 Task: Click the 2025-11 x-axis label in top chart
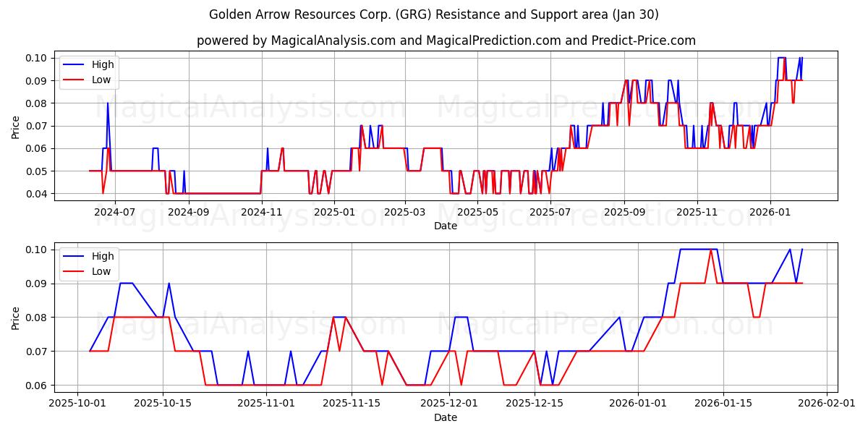click(x=697, y=213)
